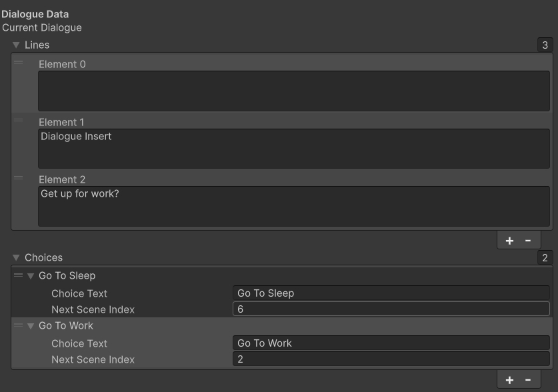
Task: Click the Choices array size field
Action: 545,258
